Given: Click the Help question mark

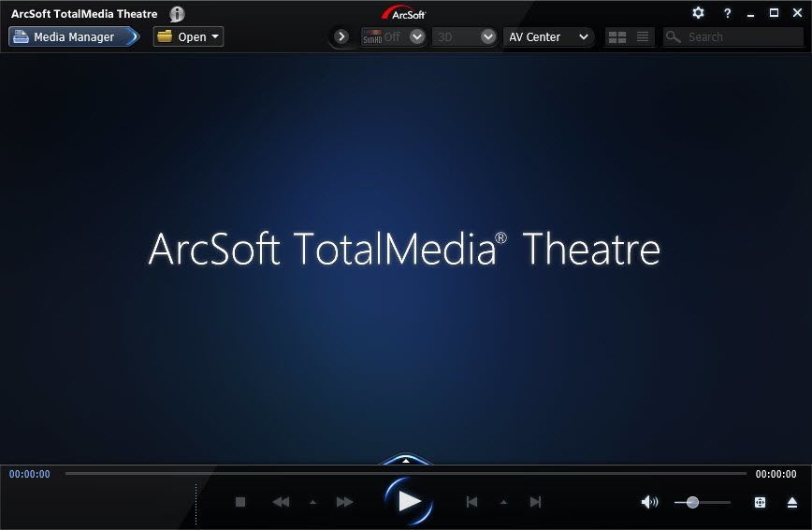Looking at the screenshot, I should [x=727, y=13].
